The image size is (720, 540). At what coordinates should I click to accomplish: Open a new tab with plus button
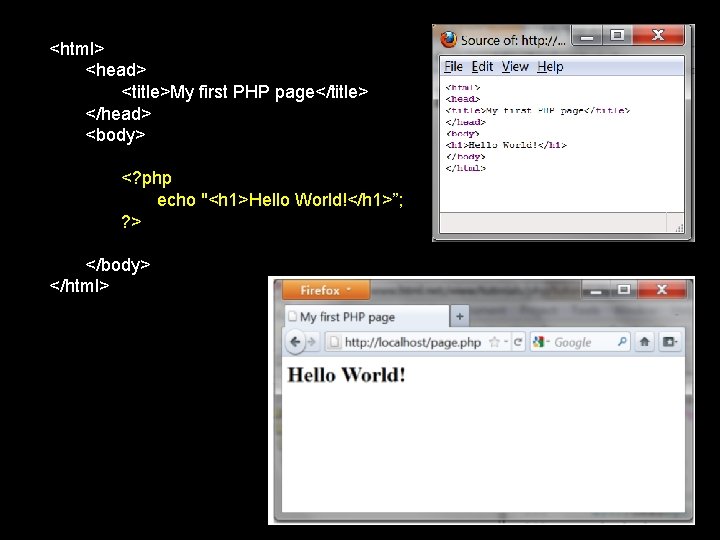[460, 316]
